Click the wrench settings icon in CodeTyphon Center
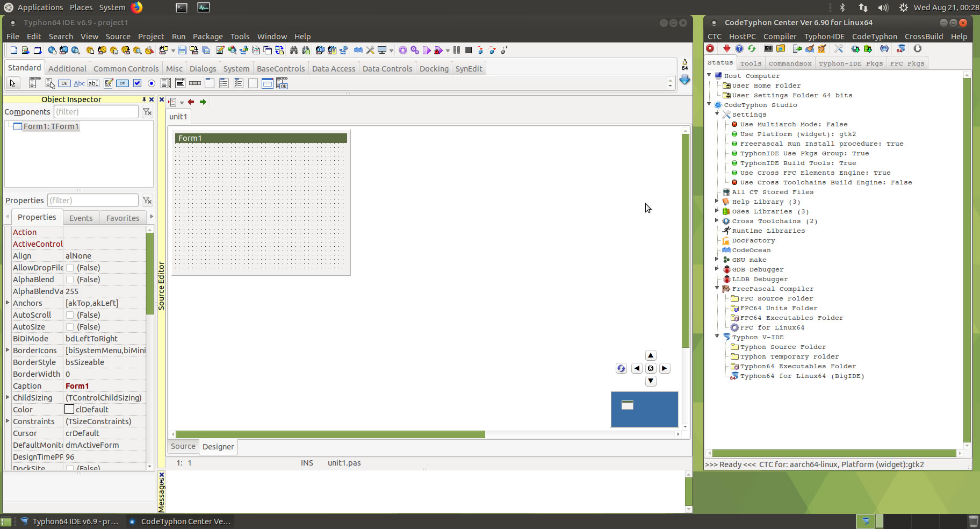The image size is (980, 529). pyautogui.click(x=839, y=49)
